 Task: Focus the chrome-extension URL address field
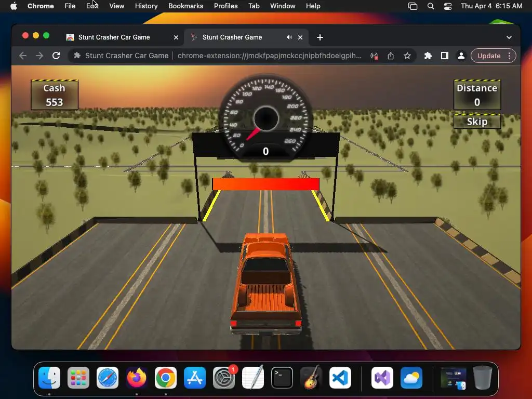pos(270,56)
